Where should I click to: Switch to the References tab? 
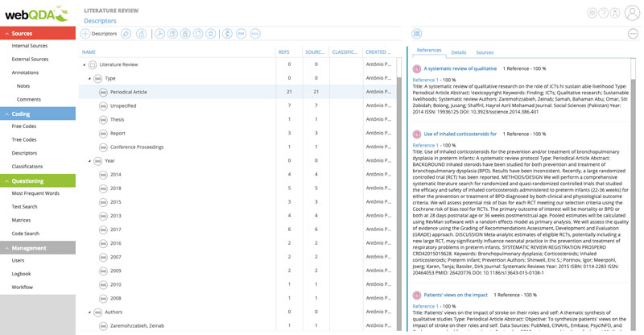[429, 50]
